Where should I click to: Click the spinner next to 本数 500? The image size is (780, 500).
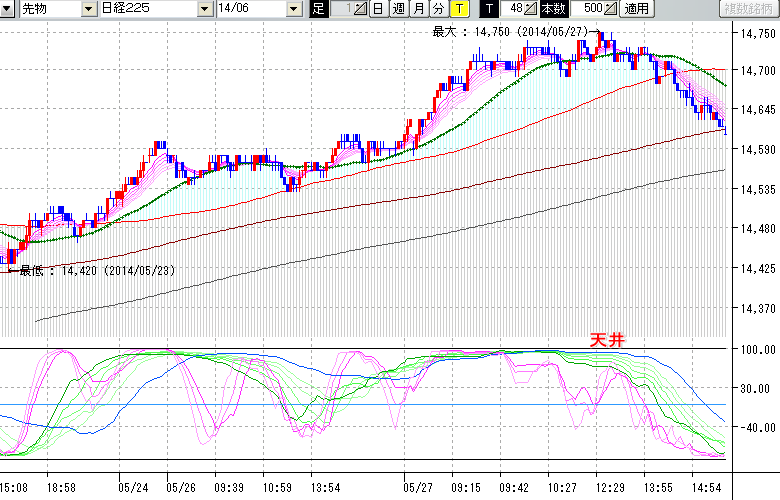point(612,9)
